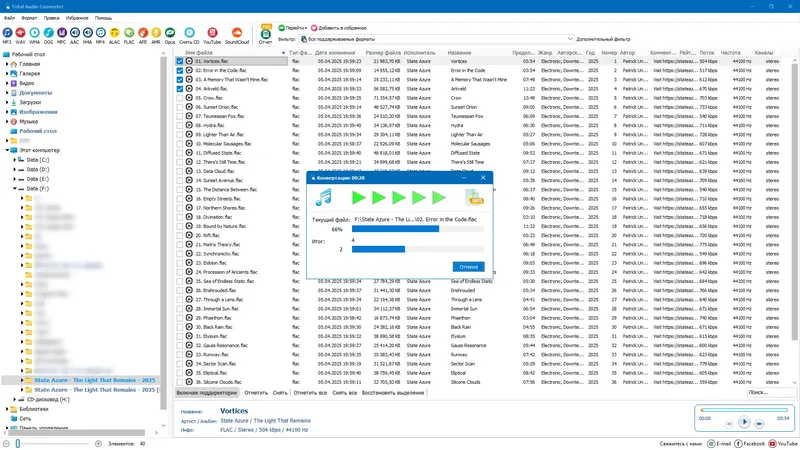Viewport: 800px width, 450px height.
Task: Uncheck the 02. Error in the Code.flac checkbox
Action: pos(180,70)
